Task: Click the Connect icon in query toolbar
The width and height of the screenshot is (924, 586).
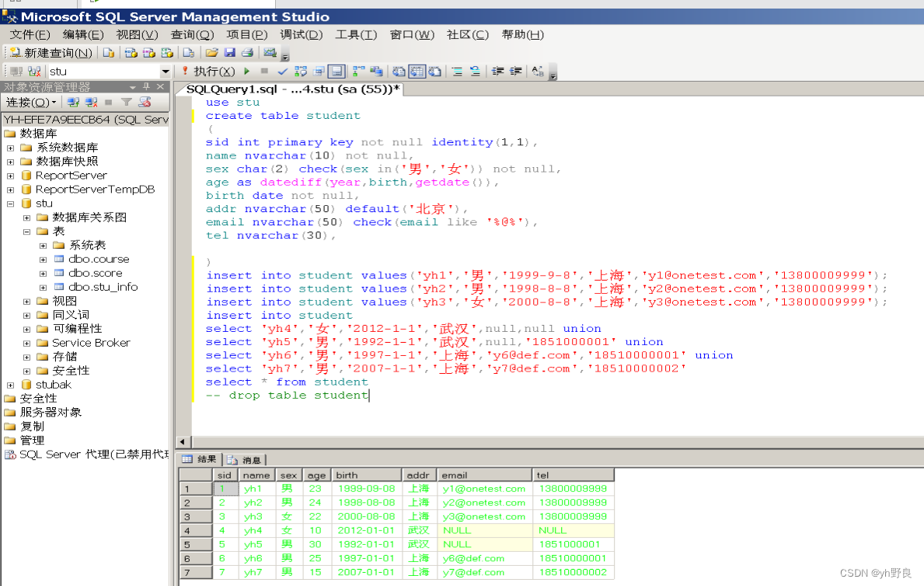Action: coord(16,72)
